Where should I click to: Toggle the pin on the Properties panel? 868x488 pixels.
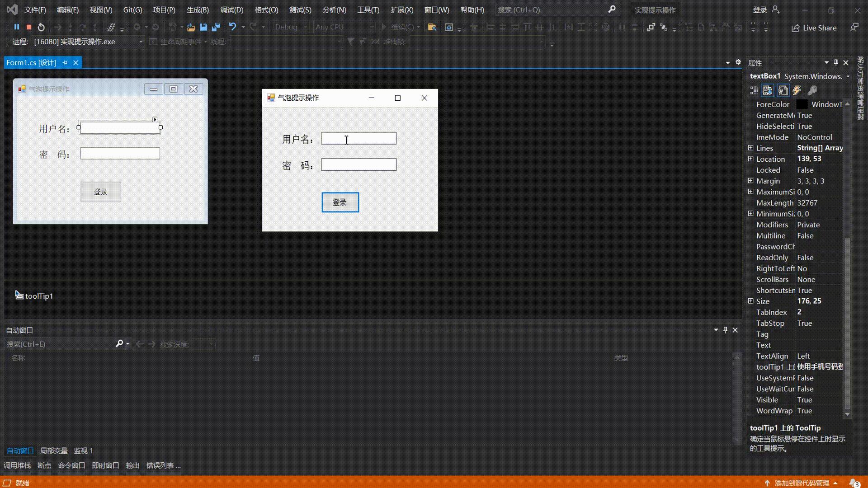point(836,62)
